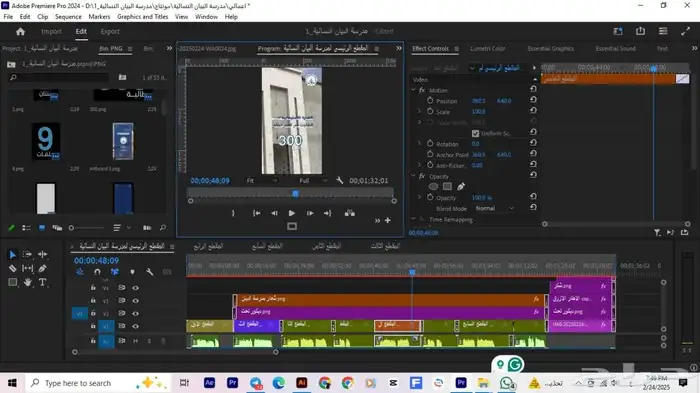700x393 pixels.
Task: Open the Blend Mode Normal dropdown
Action: coord(495,209)
